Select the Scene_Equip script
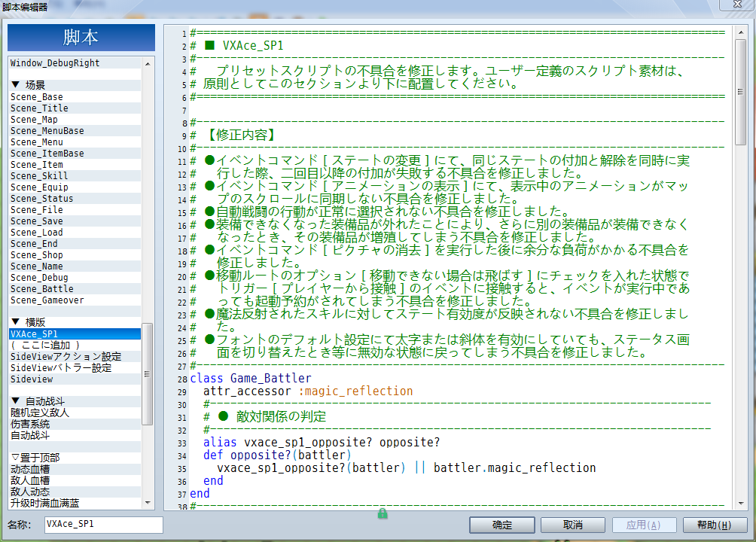This screenshot has height=542, width=756. click(x=75, y=187)
